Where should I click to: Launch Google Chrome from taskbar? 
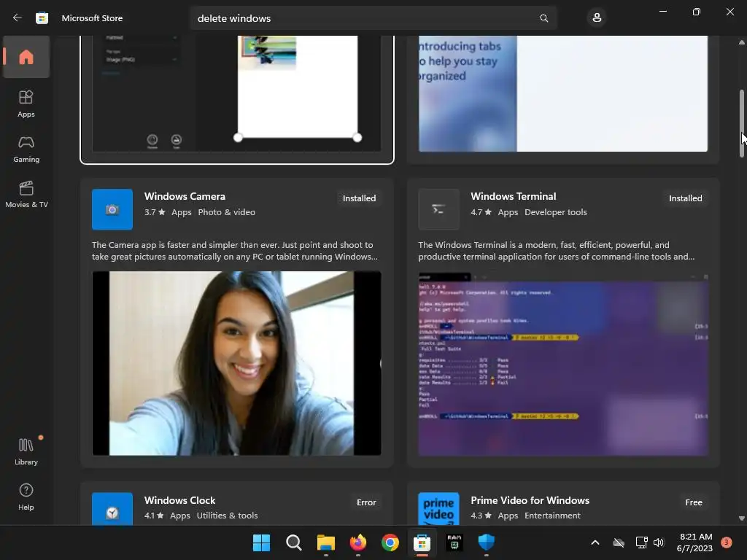(x=390, y=542)
